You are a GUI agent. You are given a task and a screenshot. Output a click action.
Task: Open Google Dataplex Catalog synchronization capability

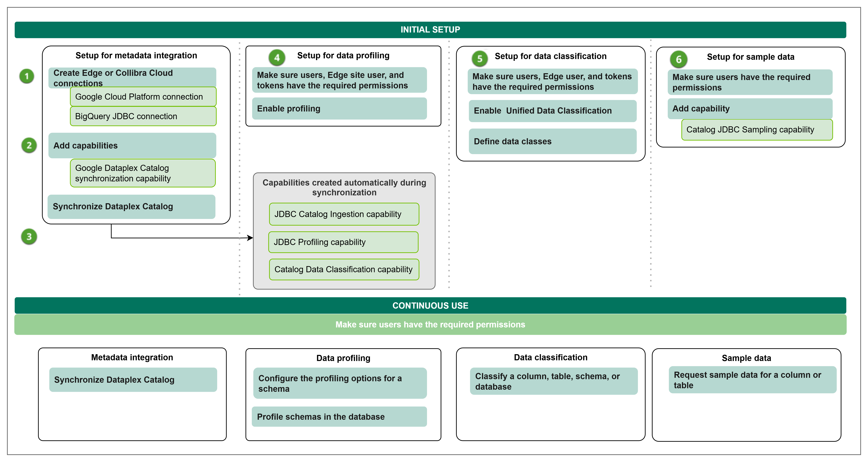[143, 173]
